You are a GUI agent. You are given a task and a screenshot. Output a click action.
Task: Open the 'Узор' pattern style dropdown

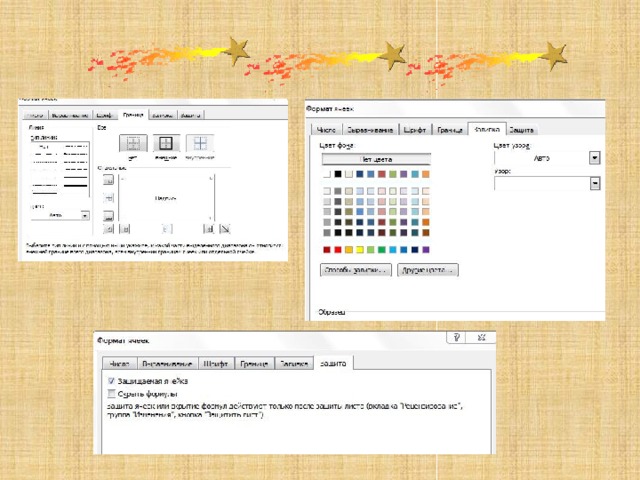pos(594,183)
